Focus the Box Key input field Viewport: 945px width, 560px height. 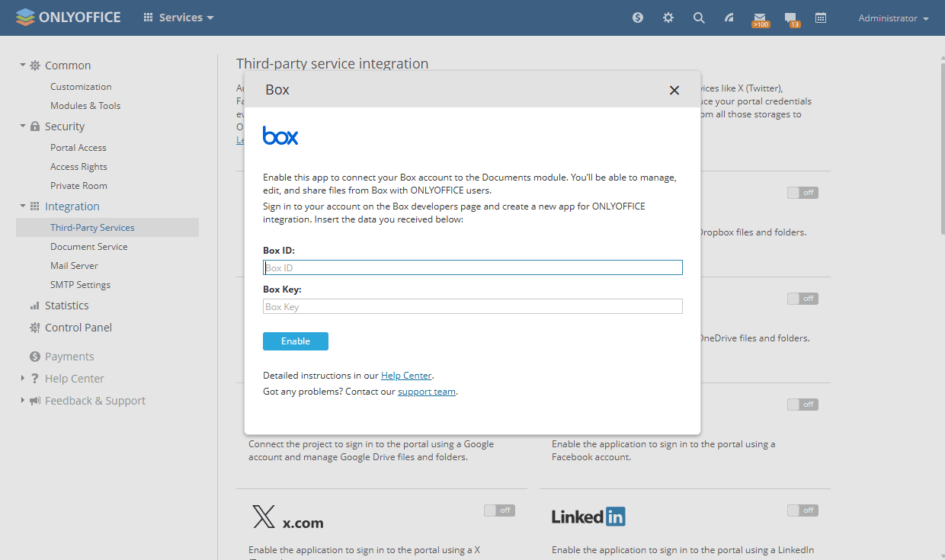coord(472,306)
